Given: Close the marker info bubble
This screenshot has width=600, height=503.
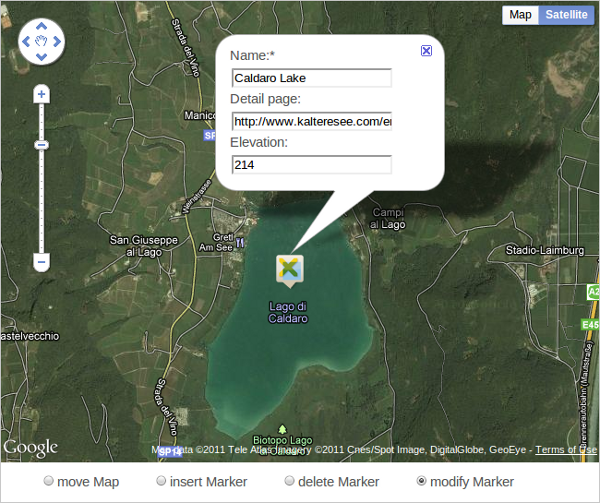Looking at the screenshot, I should [x=426, y=50].
